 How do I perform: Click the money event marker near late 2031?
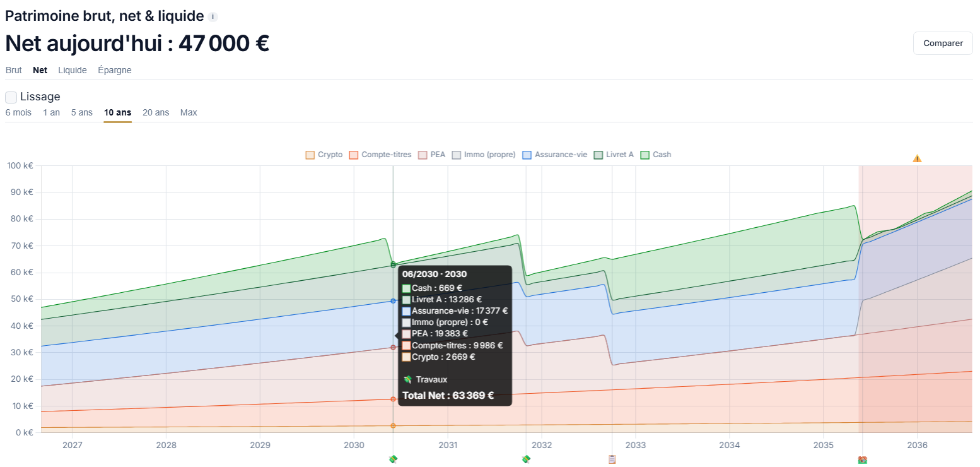(x=526, y=459)
